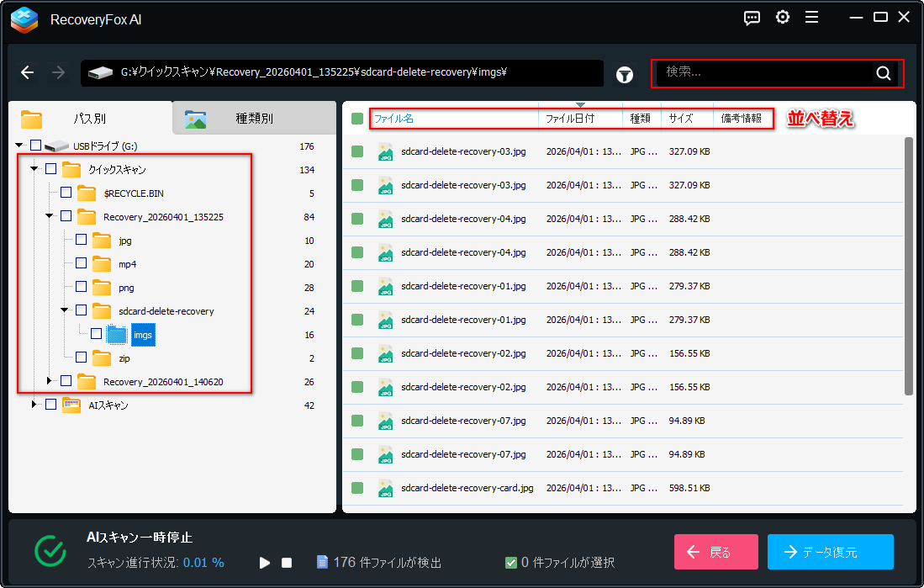Resume scan with the play button
The height and width of the screenshot is (588, 924).
[x=265, y=563]
